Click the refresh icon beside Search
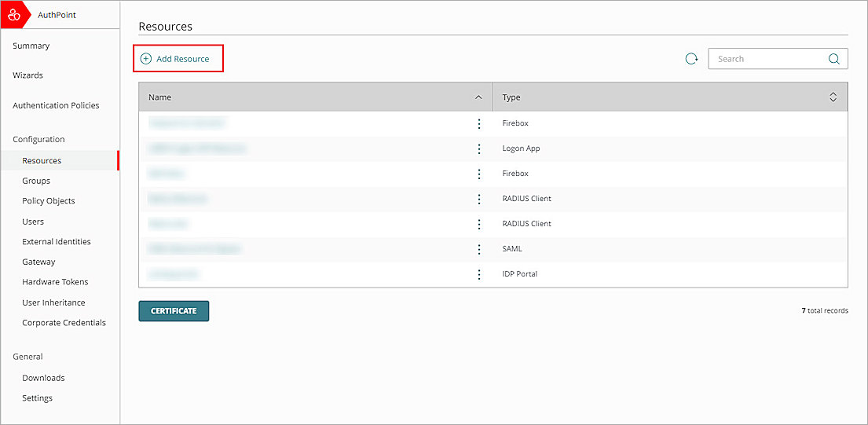 (691, 59)
